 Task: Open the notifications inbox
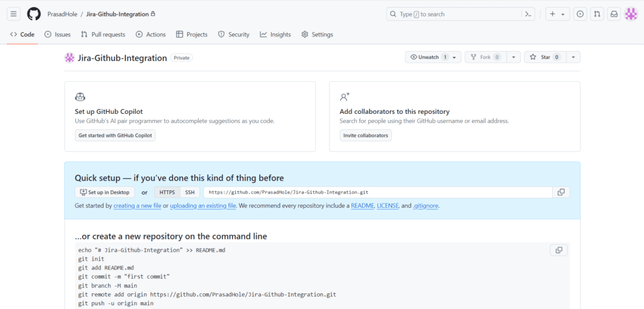click(x=614, y=14)
